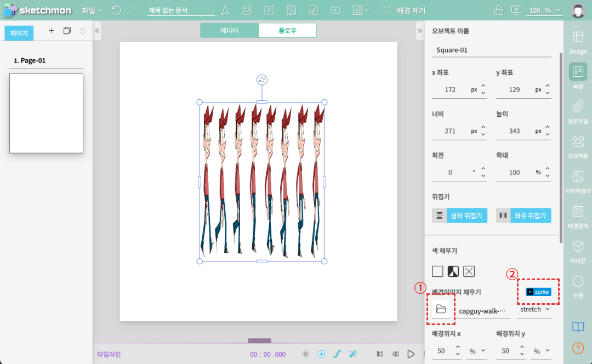Open the 배경위치 x unit dropdown
592x364 pixels.
click(x=476, y=351)
